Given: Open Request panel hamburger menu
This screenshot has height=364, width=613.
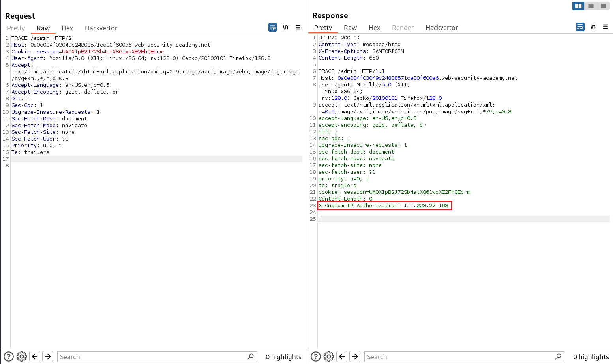Looking at the screenshot, I should [x=298, y=27].
